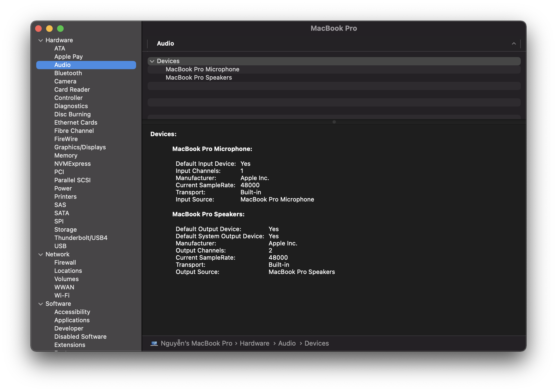Select Graphics/Displays hardware category
The width and height of the screenshot is (557, 392).
click(80, 147)
